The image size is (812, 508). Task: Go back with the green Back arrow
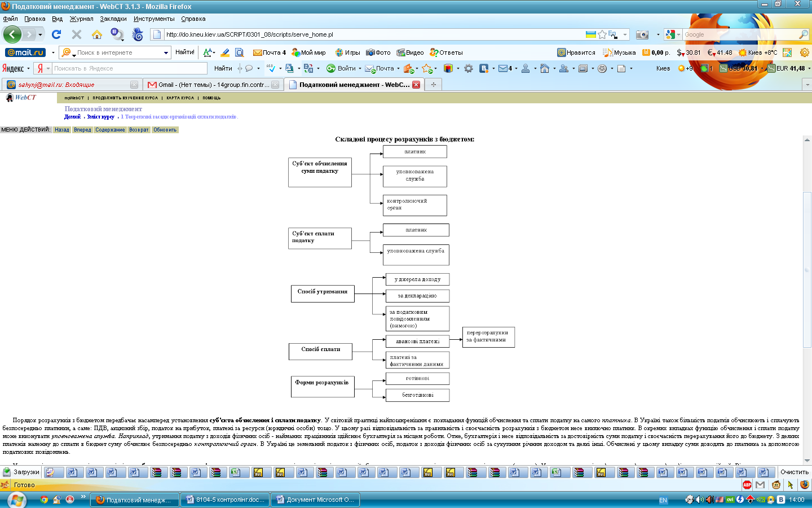(x=12, y=34)
